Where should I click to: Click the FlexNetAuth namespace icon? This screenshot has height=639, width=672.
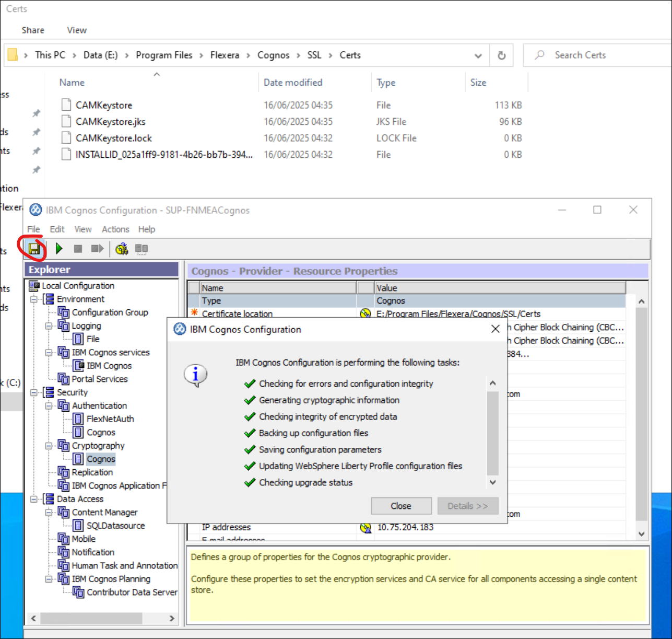point(78,419)
